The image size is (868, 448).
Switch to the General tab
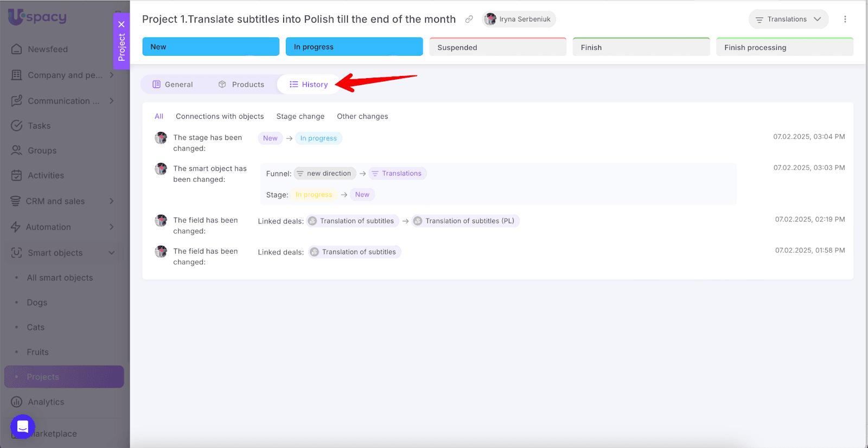(173, 85)
